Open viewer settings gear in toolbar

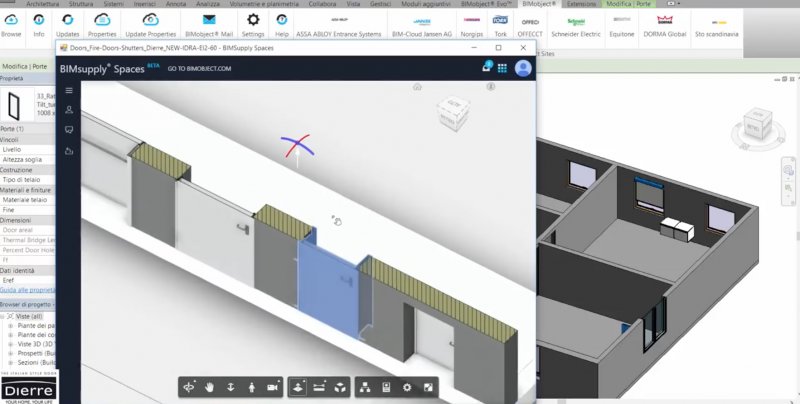[407, 388]
